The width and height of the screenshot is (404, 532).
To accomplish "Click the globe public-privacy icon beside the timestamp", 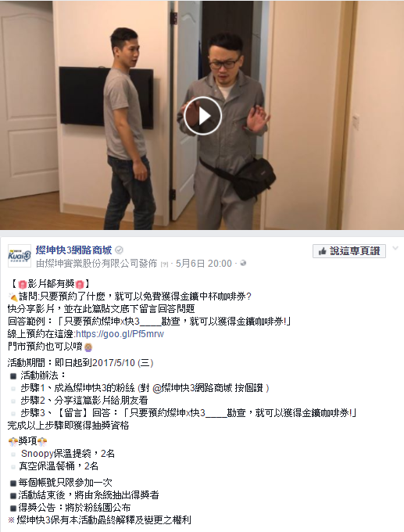I will point(243,263).
